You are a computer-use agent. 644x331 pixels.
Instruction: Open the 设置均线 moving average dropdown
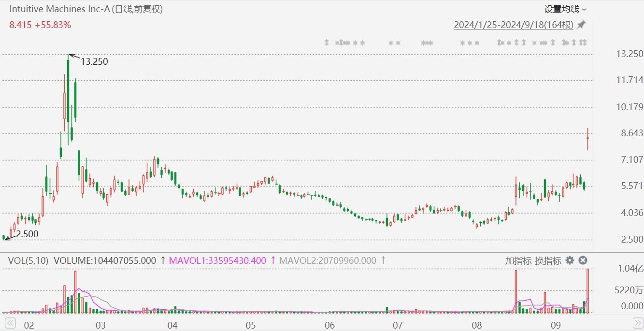pyautogui.click(x=565, y=9)
